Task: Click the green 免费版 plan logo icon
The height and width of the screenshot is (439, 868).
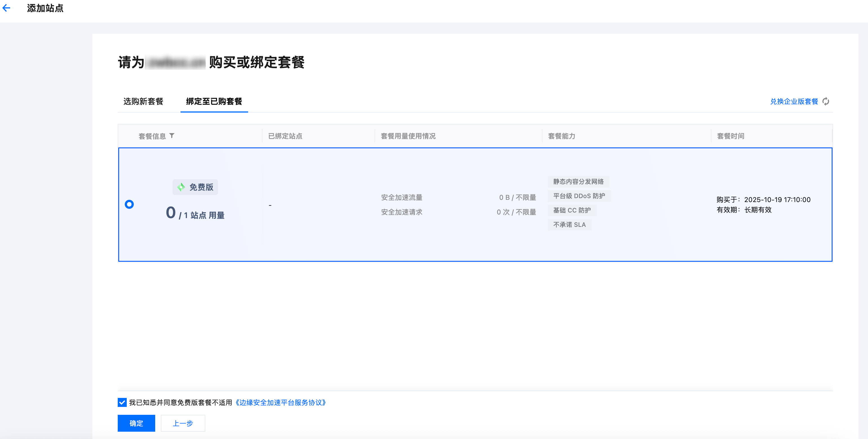Action: point(181,187)
